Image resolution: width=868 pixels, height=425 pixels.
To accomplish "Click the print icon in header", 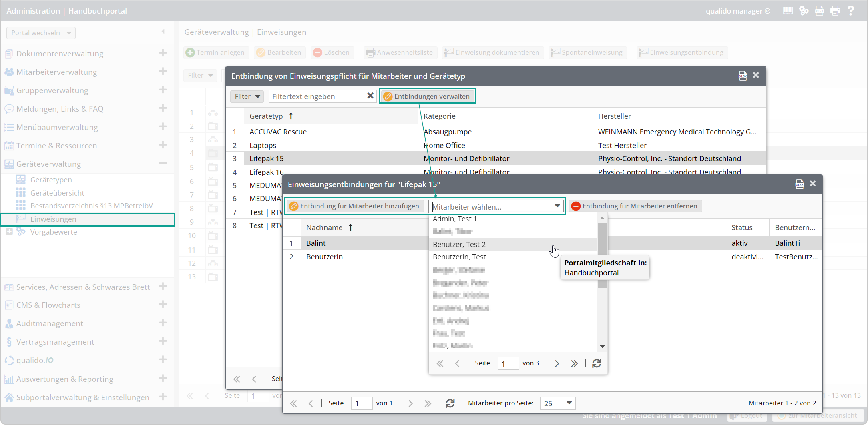I will pyautogui.click(x=835, y=11).
